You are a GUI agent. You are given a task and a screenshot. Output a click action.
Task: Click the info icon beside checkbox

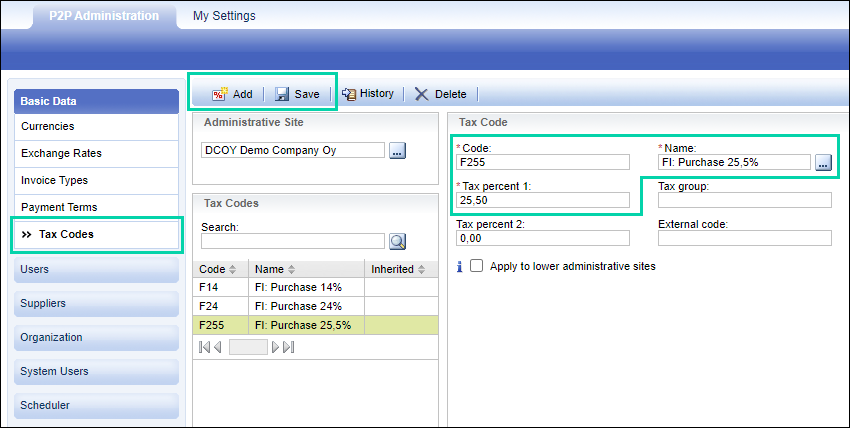pyautogui.click(x=459, y=267)
